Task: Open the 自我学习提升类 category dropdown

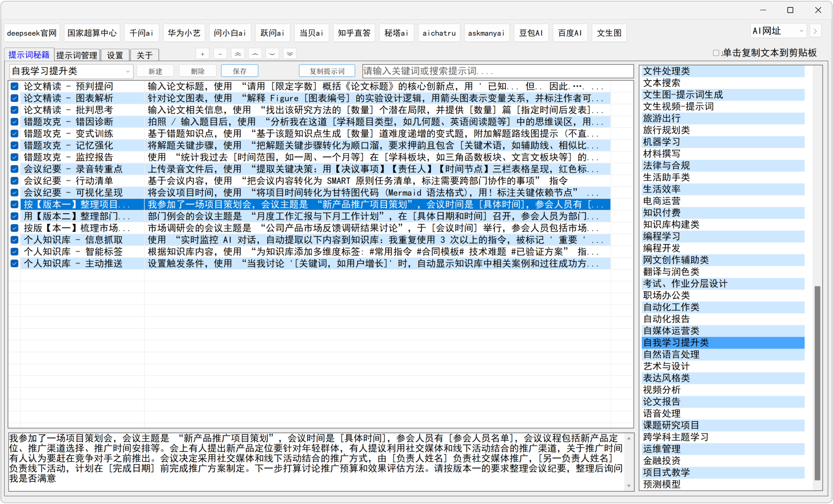Action: pyautogui.click(x=71, y=71)
